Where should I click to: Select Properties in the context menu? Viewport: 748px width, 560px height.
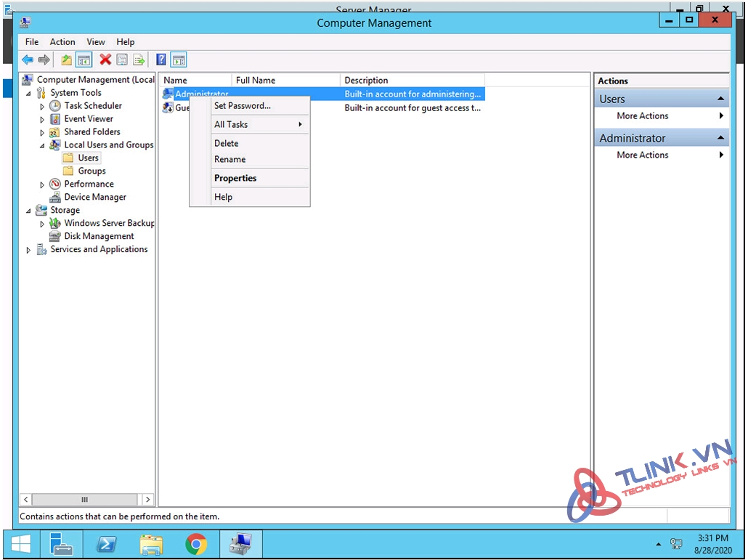click(x=235, y=178)
